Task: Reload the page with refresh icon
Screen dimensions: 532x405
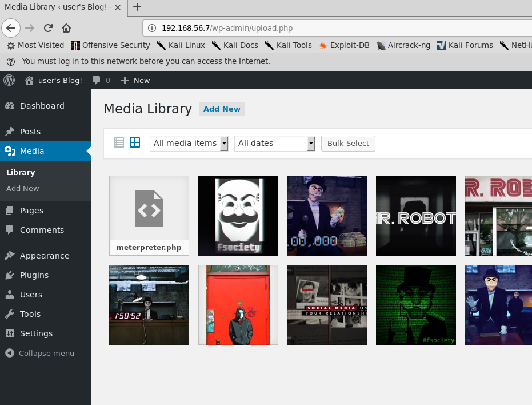Action: tap(48, 28)
